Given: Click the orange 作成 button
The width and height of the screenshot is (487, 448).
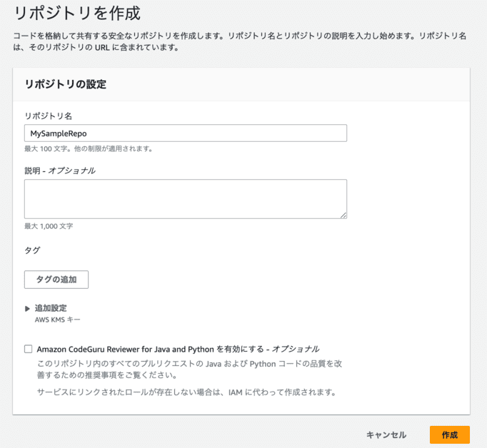Looking at the screenshot, I should (449, 434).
